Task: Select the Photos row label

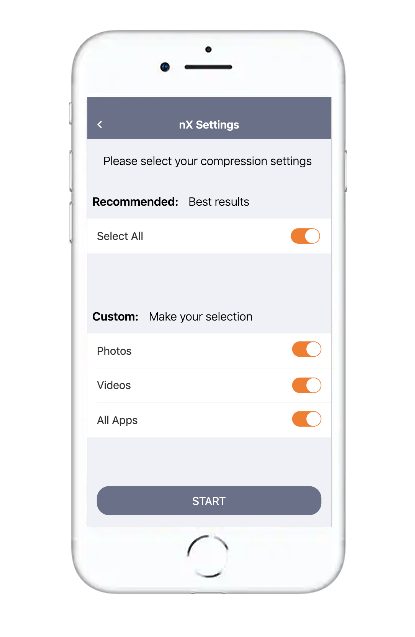Action: [x=114, y=351]
